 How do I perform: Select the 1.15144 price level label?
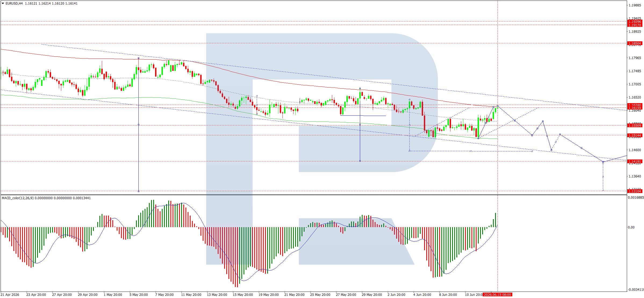(x=635, y=136)
